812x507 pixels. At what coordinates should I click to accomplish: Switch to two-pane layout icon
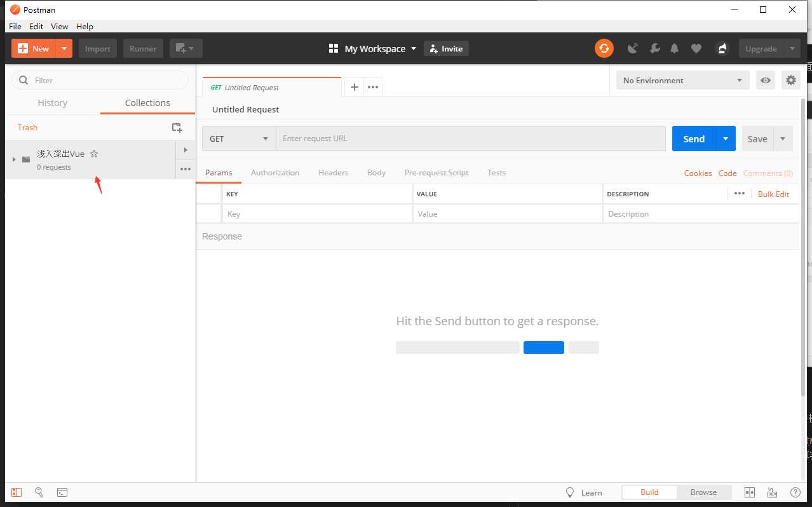750,492
